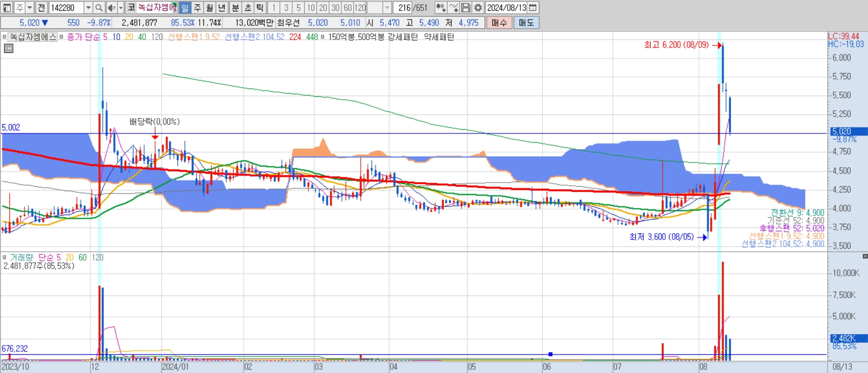Toggle the moving average indicator square before 종가 단순
Image resolution: width=868 pixels, height=373 pixels.
62,37
